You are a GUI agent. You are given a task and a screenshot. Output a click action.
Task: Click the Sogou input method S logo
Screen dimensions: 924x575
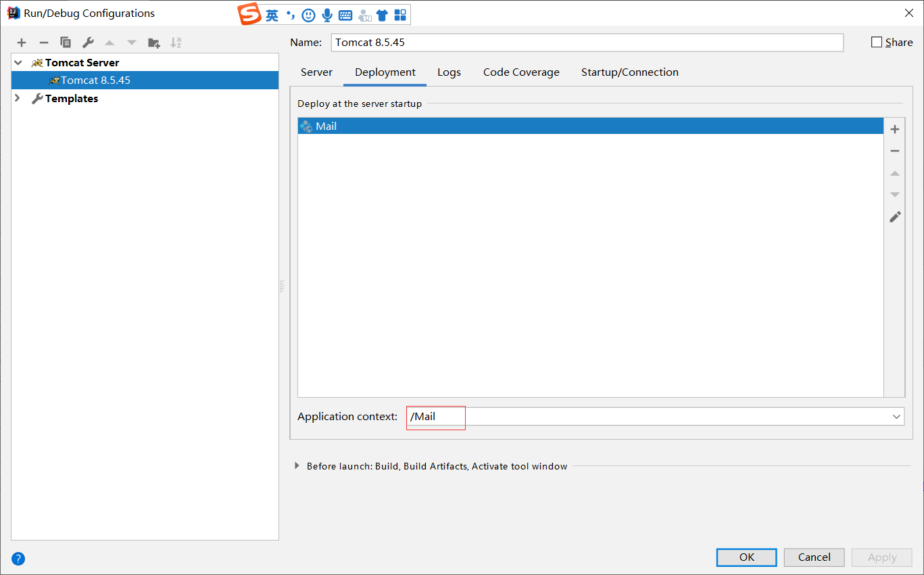[x=249, y=14]
